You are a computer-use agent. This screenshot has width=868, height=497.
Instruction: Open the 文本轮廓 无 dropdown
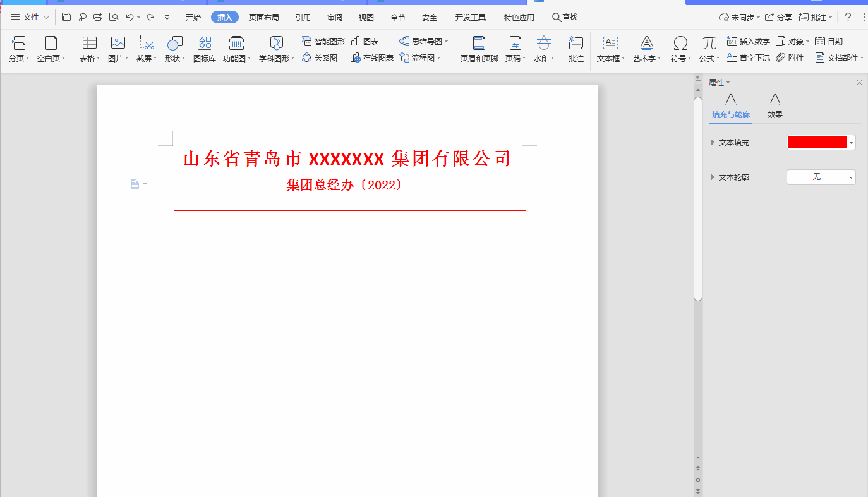pyautogui.click(x=821, y=177)
